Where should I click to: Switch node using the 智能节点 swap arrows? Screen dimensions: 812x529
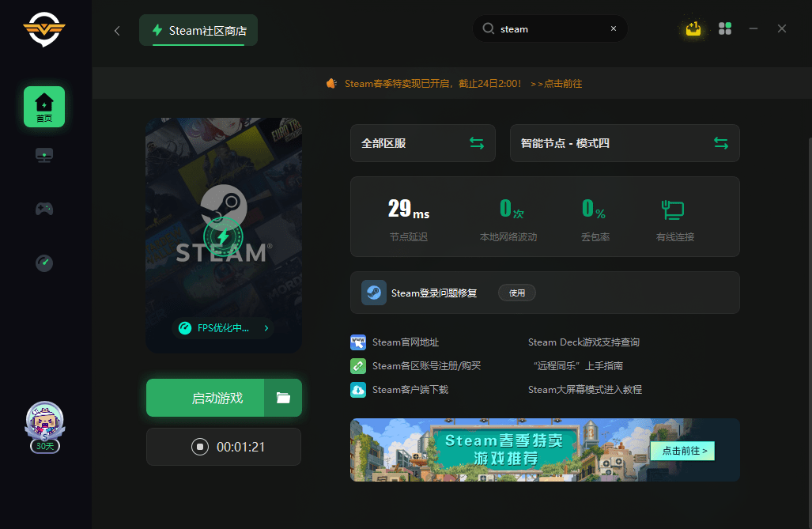click(x=720, y=143)
